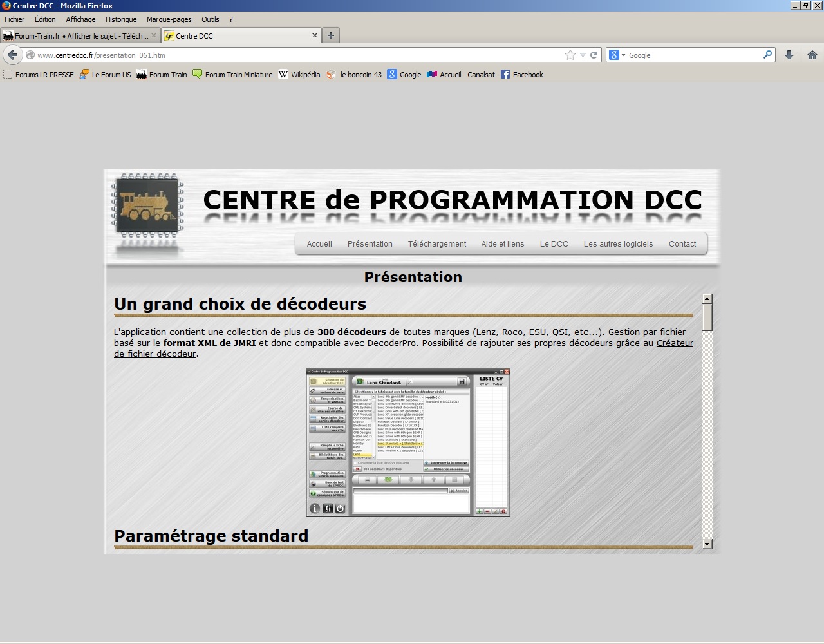Click the heading Un grand choix de décodeurs
824x644 pixels.
click(240, 304)
